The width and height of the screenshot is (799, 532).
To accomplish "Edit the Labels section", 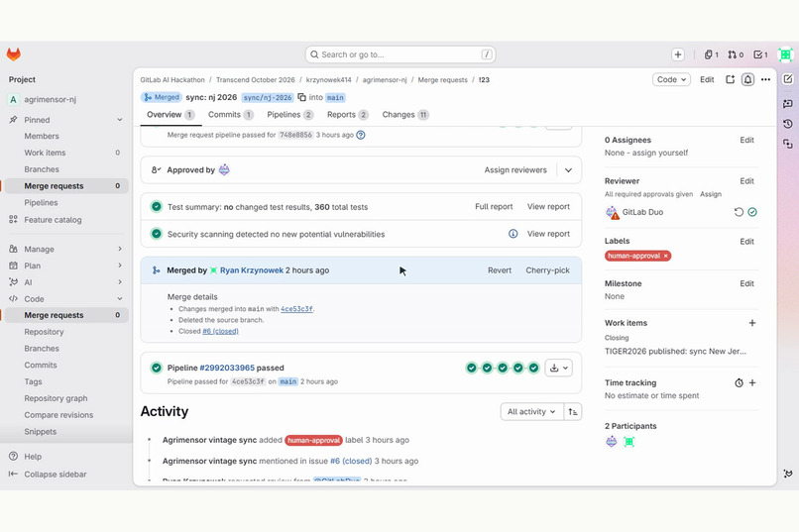I will 747,242.
